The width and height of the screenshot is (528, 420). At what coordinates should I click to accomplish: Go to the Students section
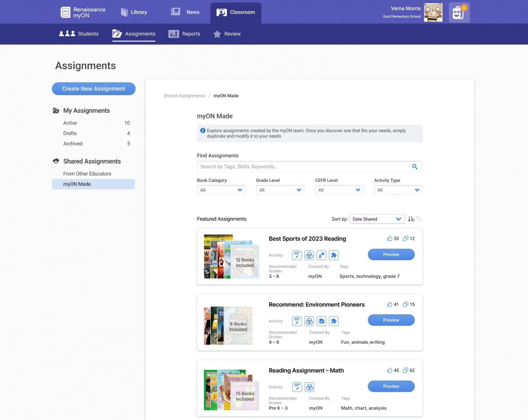(x=79, y=34)
